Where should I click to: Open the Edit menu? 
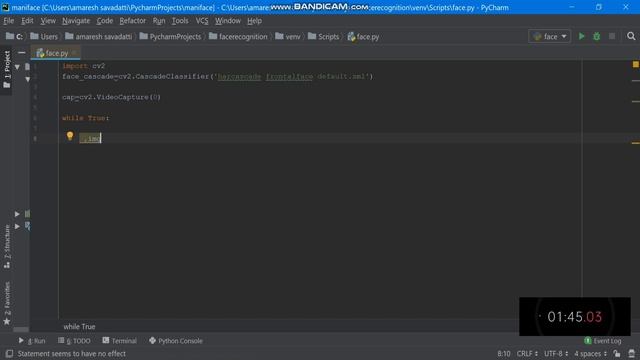coord(27,21)
